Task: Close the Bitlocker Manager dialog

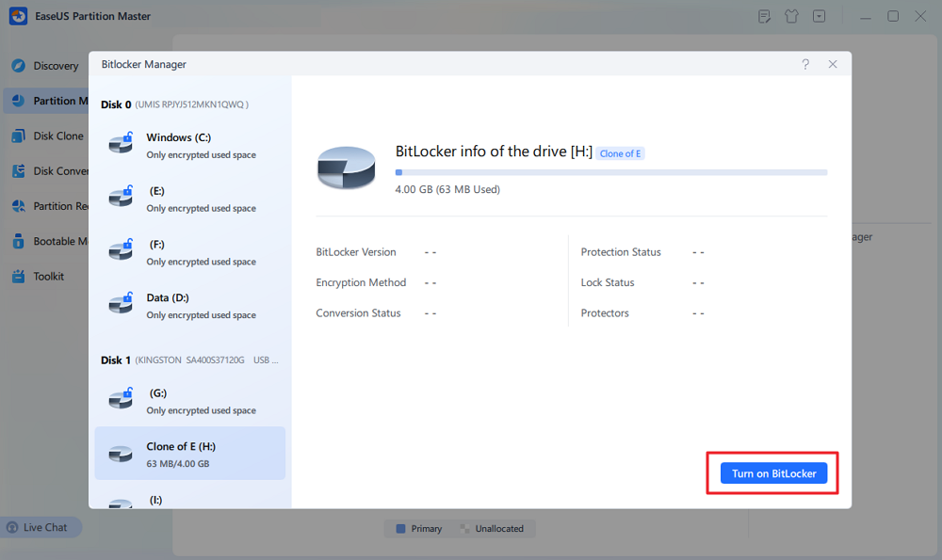Action: coord(833,64)
